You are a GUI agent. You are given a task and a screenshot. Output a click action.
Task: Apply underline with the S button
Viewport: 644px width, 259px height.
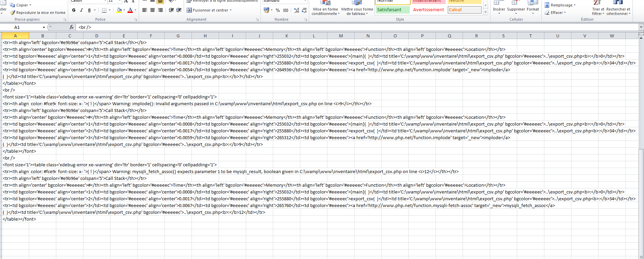[x=89, y=10]
